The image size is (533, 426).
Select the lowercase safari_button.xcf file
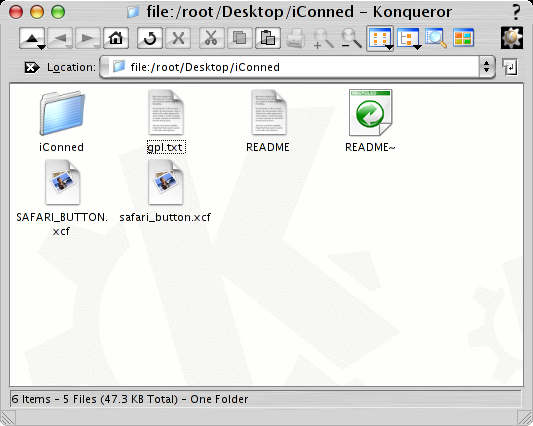(x=165, y=191)
